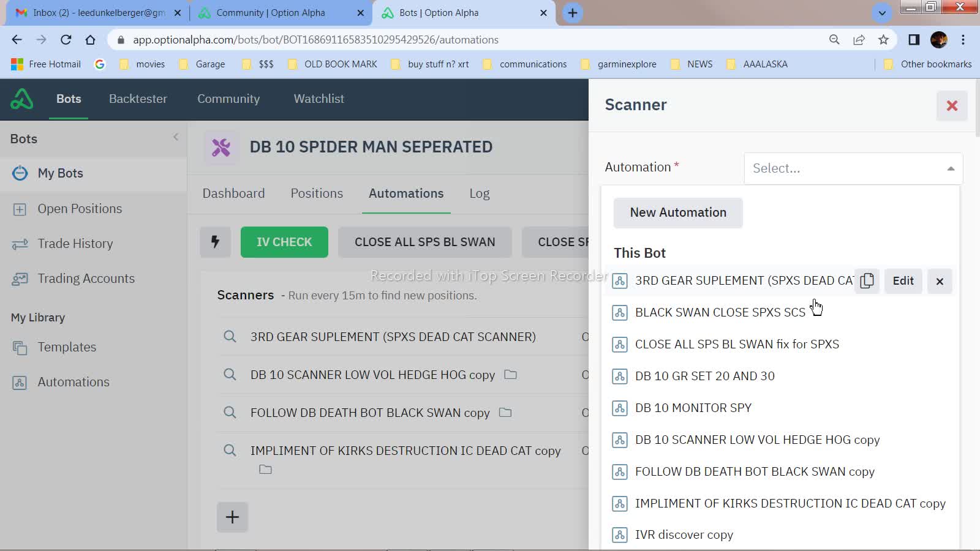Click the Automations library icon in sidebar
This screenshot has width=980, height=551.
(x=20, y=383)
